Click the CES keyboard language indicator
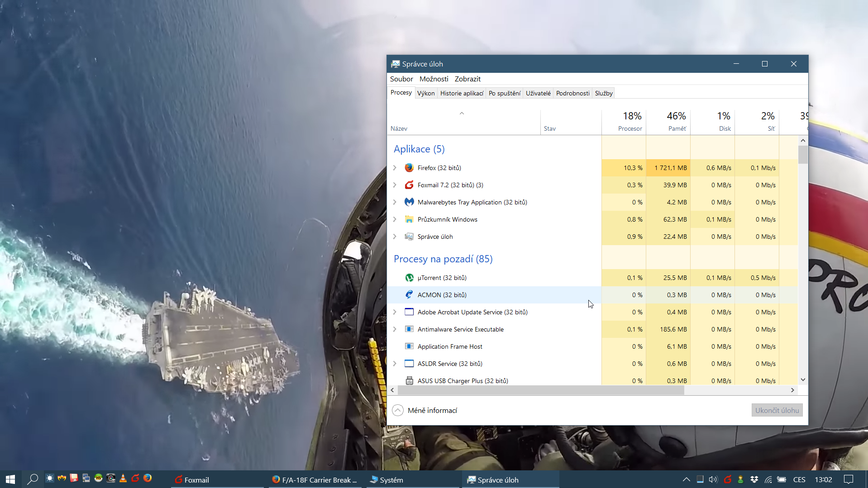 click(799, 479)
